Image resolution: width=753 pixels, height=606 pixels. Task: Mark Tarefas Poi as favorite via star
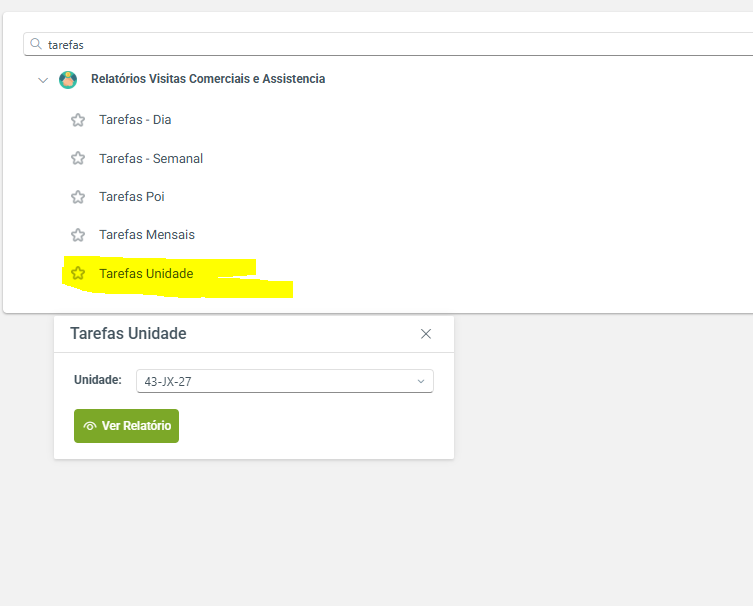tap(78, 197)
